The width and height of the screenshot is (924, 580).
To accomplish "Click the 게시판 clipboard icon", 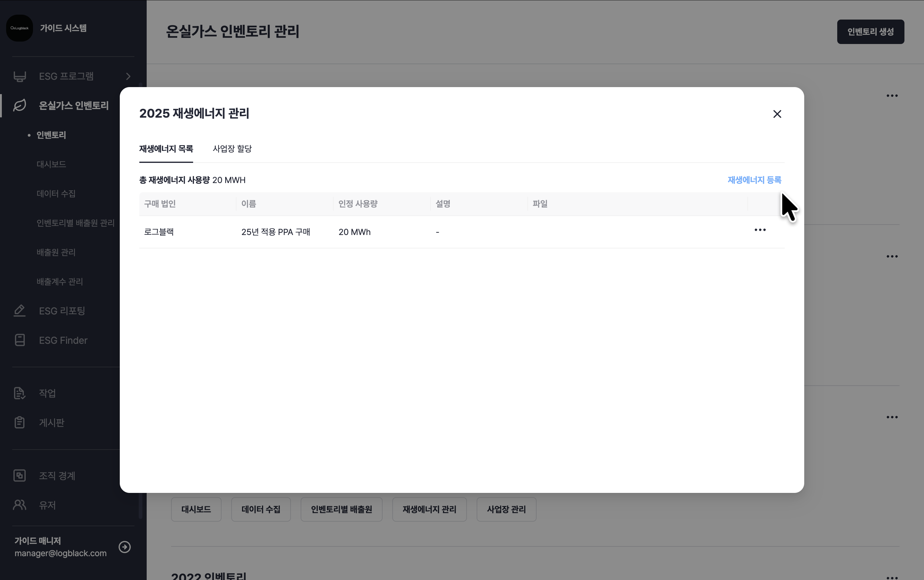I will pos(20,422).
